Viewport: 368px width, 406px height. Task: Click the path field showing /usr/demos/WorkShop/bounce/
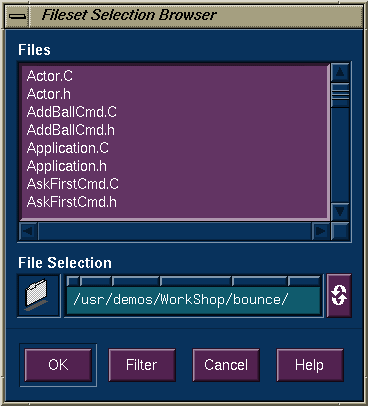coord(193,300)
